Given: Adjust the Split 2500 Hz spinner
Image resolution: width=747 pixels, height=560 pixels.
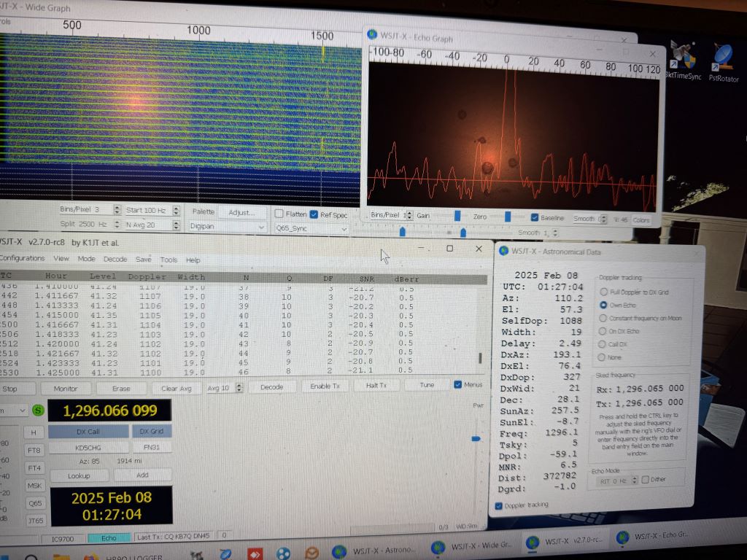Looking at the screenshot, I should click(117, 224).
